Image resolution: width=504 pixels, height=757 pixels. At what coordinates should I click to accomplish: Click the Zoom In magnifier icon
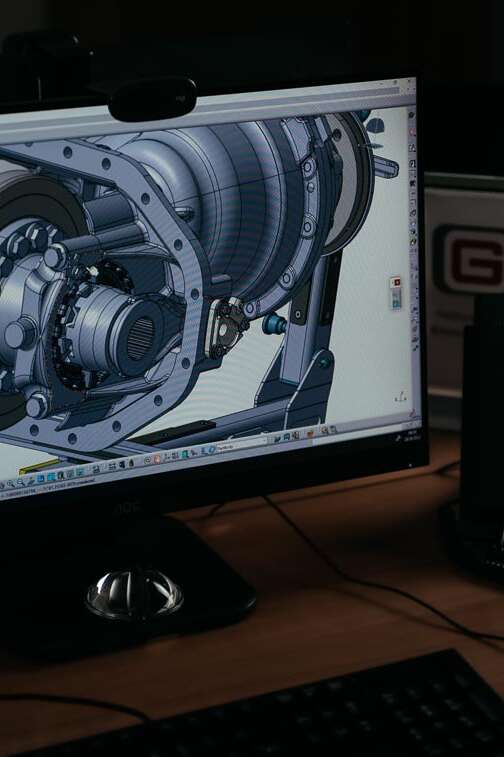point(10,483)
